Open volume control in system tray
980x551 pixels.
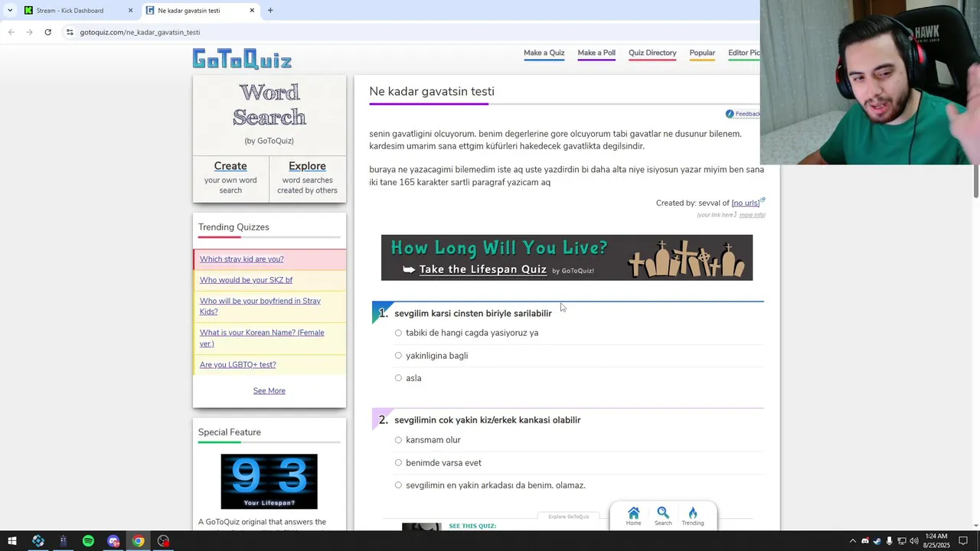point(914,541)
